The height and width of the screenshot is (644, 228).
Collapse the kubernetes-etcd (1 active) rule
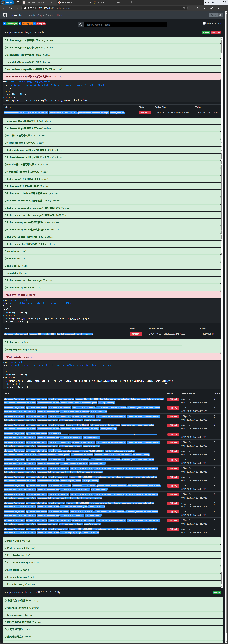[112, 295]
